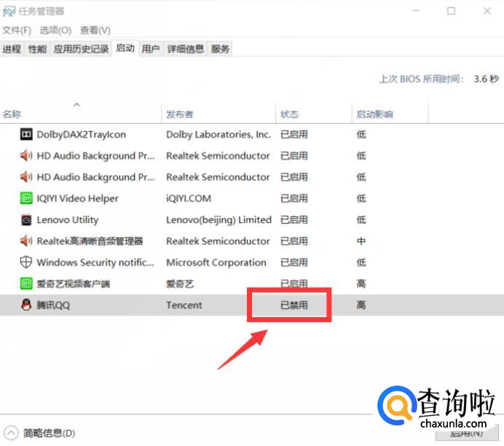504x446 pixels.
Task: Click the 已启用 status of Lenovo Utility
Action: [x=294, y=220]
